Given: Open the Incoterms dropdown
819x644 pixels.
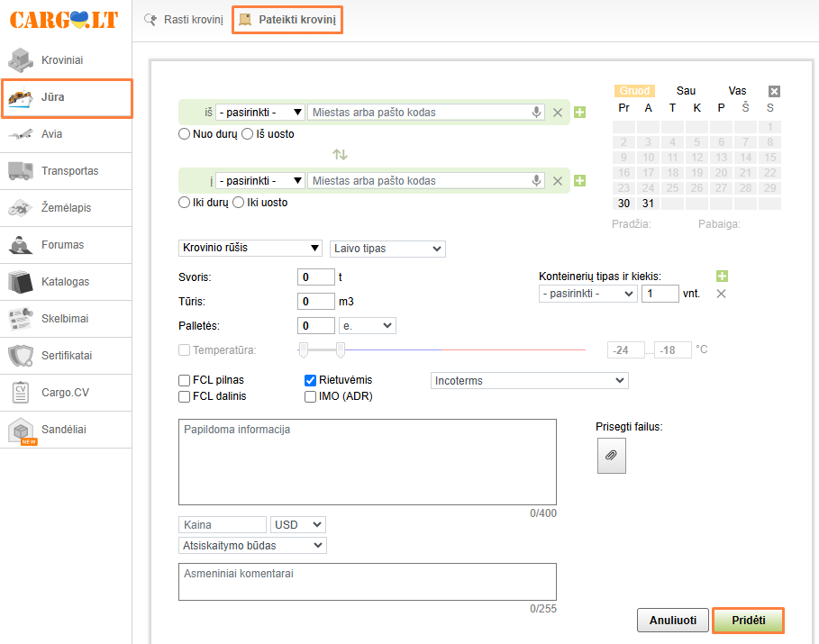Looking at the screenshot, I should (529, 381).
